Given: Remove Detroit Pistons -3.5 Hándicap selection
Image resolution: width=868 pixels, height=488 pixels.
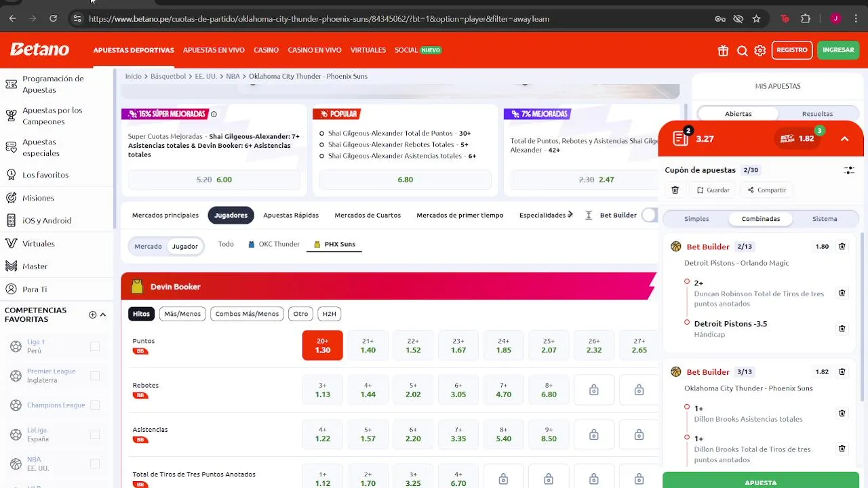Looking at the screenshot, I should (x=842, y=329).
